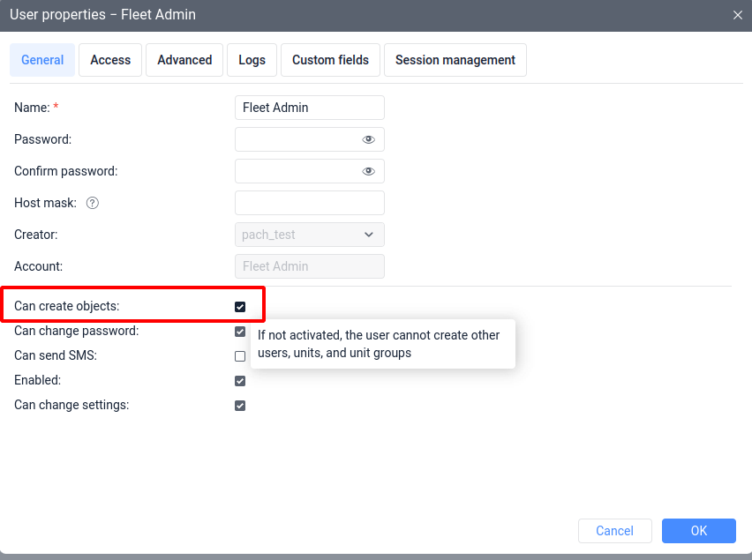This screenshot has height=560, width=752.
Task: Close the User properties dialog
Action: point(738,15)
